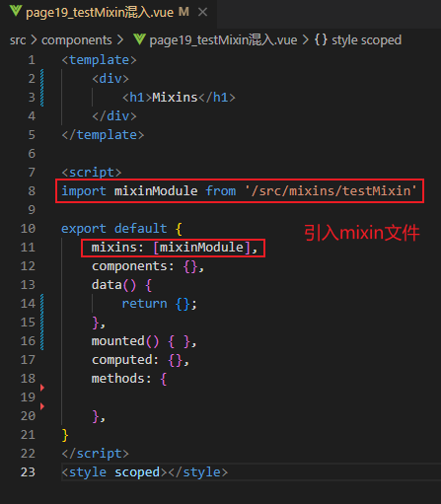Open the components breadcrumb segment
This screenshot has height=504, width=441.
coord(77,40)
